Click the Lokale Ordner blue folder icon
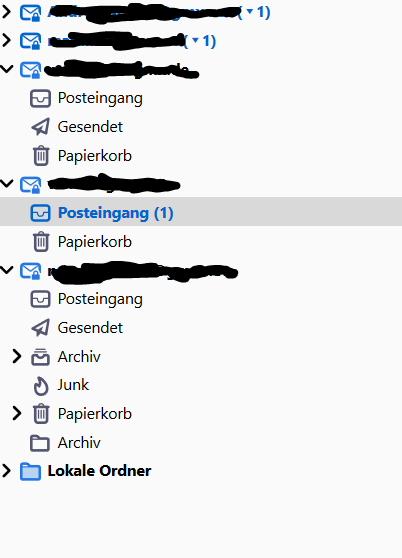Image resolution: width=402 pixels, height=558 pixels. (30, 472)
